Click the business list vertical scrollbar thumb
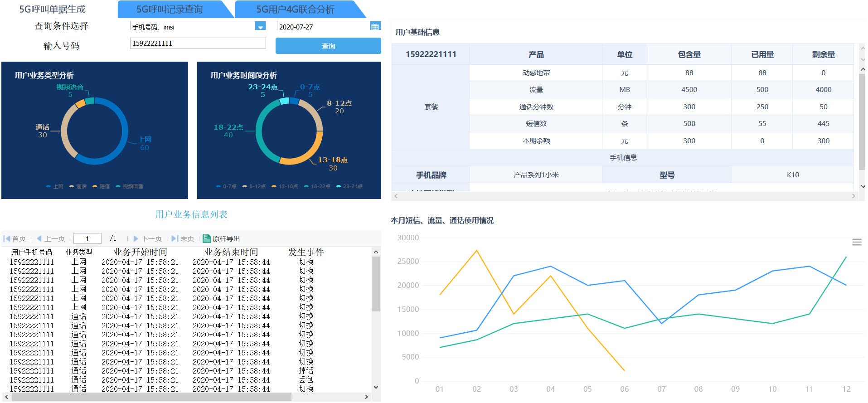Screen dimensions: 868x403 click(376, 284)
